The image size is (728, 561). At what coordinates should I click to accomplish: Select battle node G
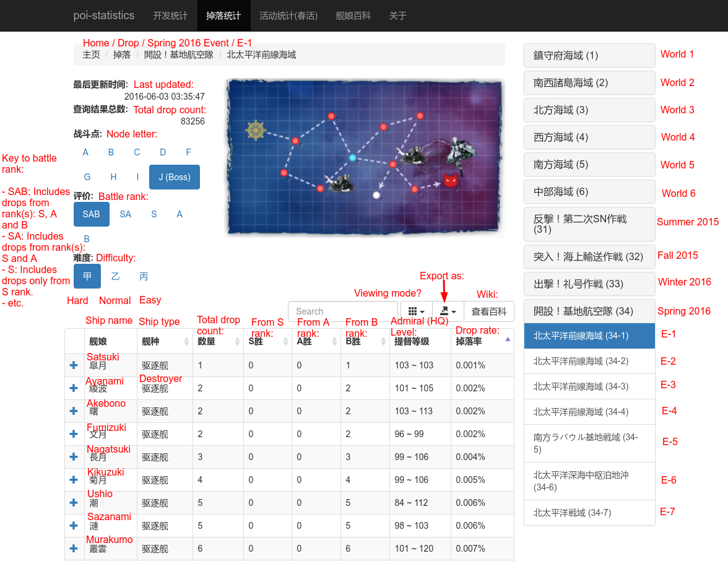pos(87,177)
